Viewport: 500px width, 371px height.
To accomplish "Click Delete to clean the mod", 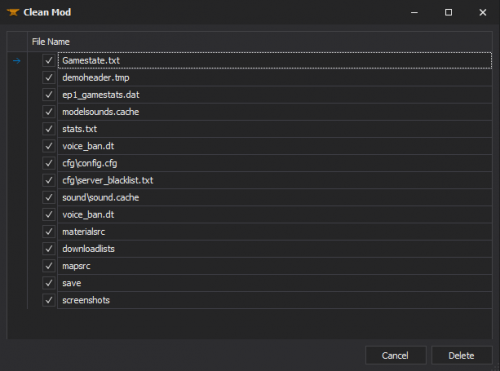I will [461, 355].
